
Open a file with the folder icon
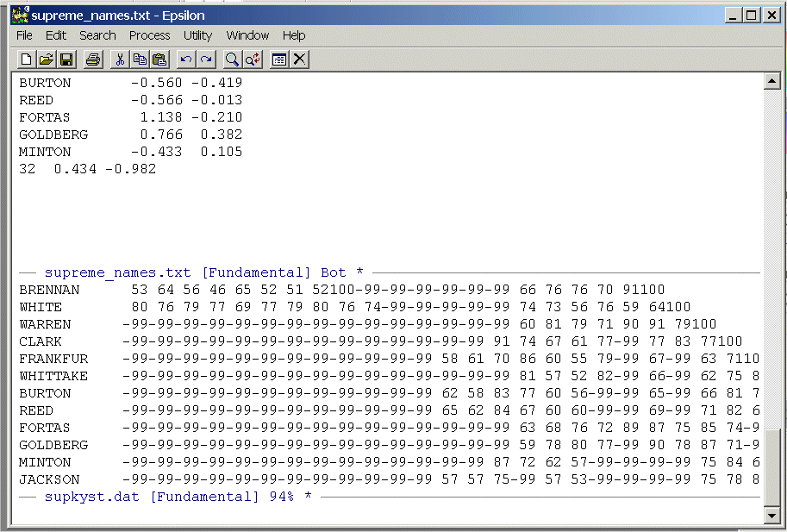tap(47, 59)
